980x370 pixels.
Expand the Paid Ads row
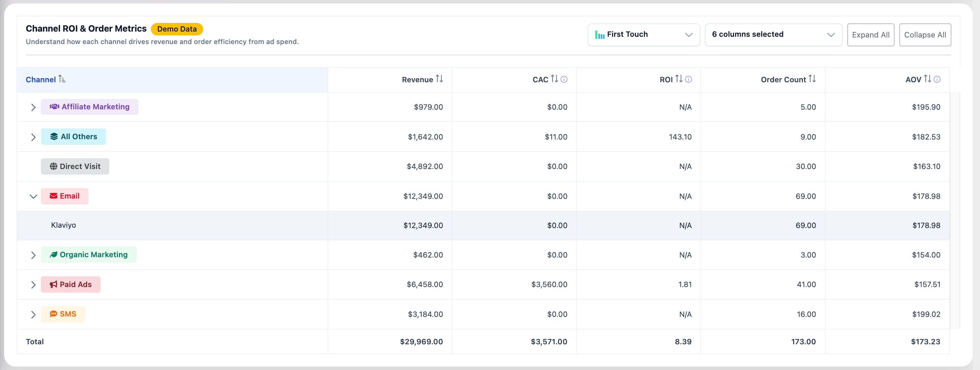[34, 285]
